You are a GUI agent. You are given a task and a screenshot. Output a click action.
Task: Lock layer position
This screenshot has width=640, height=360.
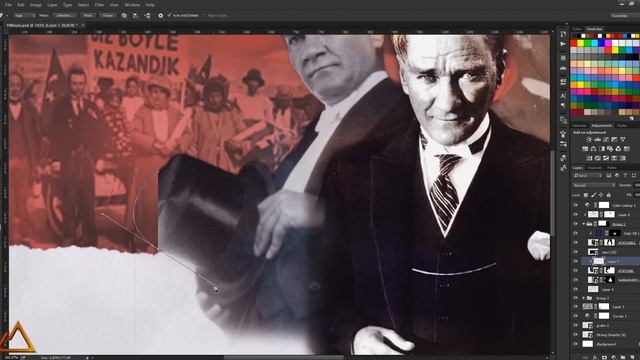(601, 195)
